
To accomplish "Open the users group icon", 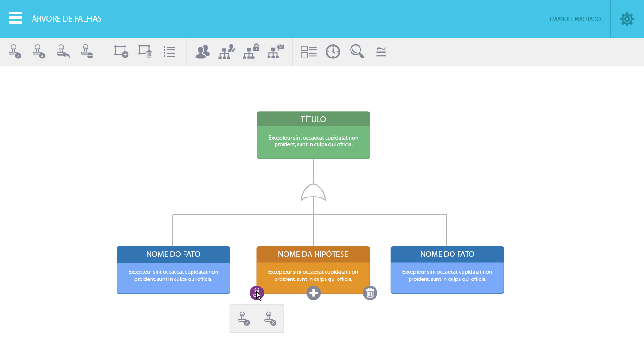I will coord(202,51).
